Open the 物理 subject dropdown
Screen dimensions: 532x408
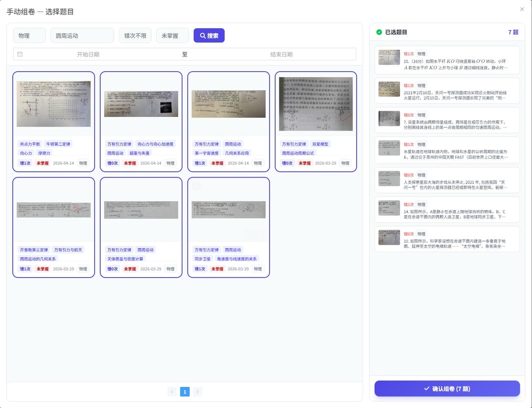pos(29,36)
